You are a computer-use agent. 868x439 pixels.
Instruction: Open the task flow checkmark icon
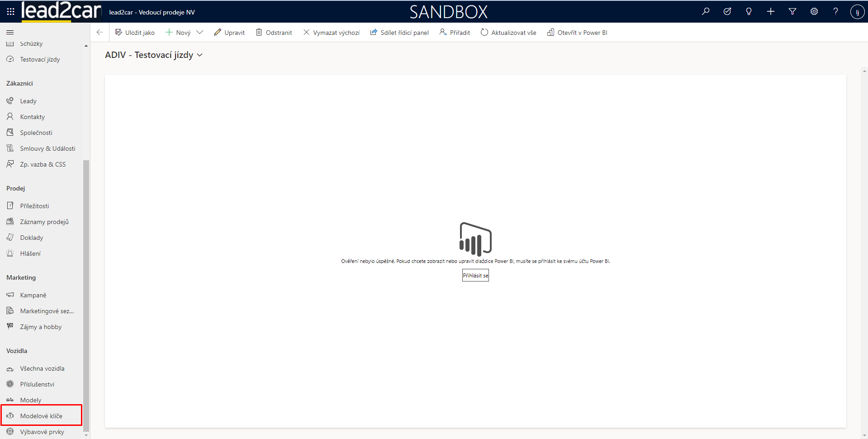click(727, 12)
